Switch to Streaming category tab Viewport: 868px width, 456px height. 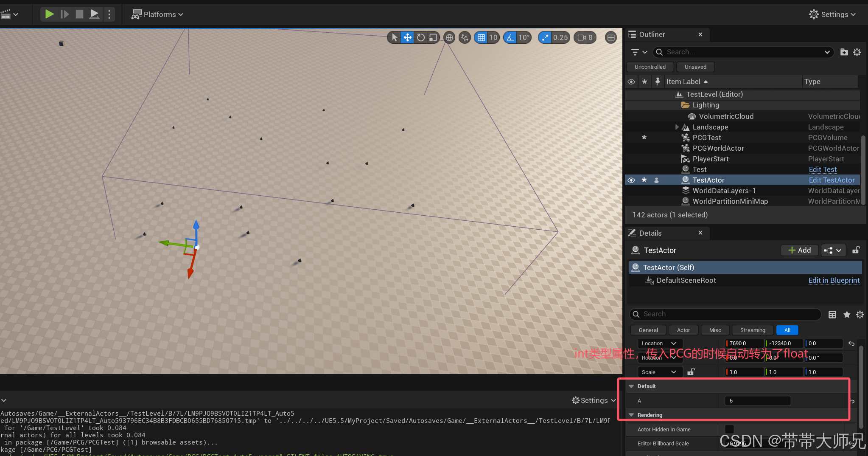753,330
